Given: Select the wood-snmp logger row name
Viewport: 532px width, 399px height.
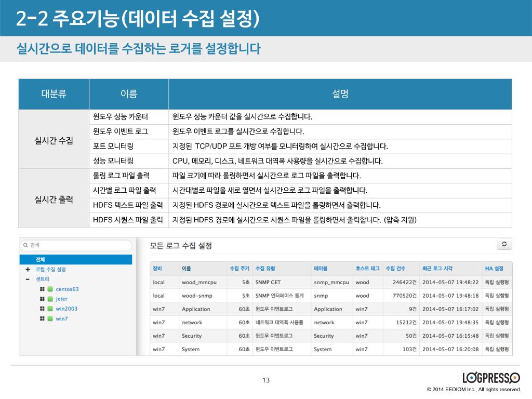Looking at the screenshot, I should (197, 296).
